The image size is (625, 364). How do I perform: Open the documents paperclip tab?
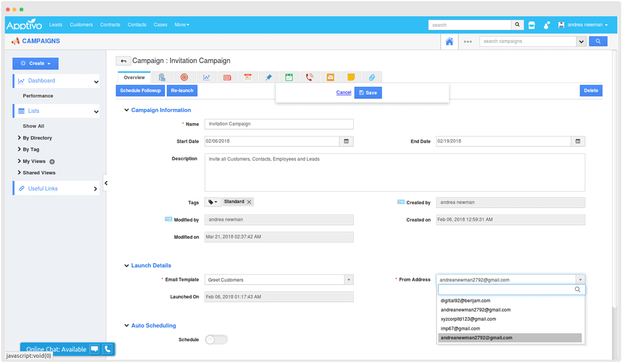point(372,78)
